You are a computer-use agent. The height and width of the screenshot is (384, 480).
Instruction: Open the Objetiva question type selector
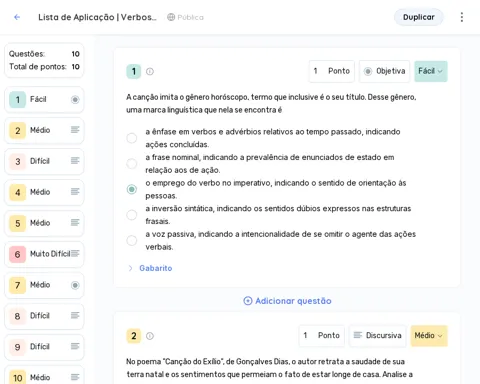coord(385,71)
